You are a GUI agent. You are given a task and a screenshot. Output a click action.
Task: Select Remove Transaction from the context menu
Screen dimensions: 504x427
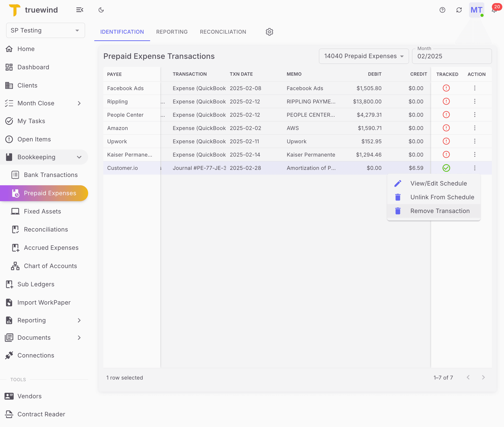(x=440, y=211)
